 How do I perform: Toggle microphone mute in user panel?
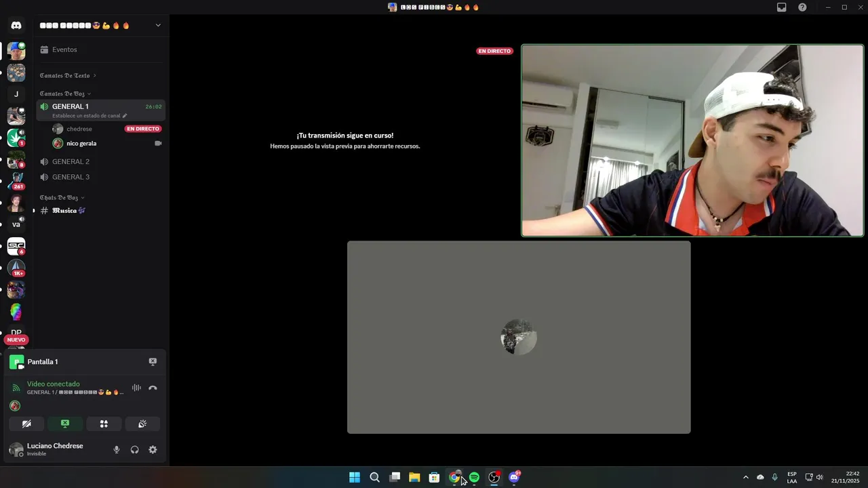coord(117,449)
